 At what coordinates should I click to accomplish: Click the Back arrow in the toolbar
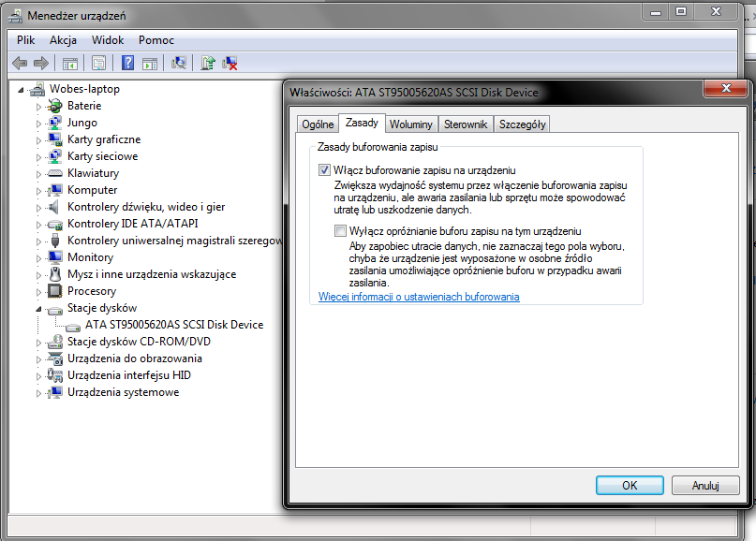click(19, 63)
